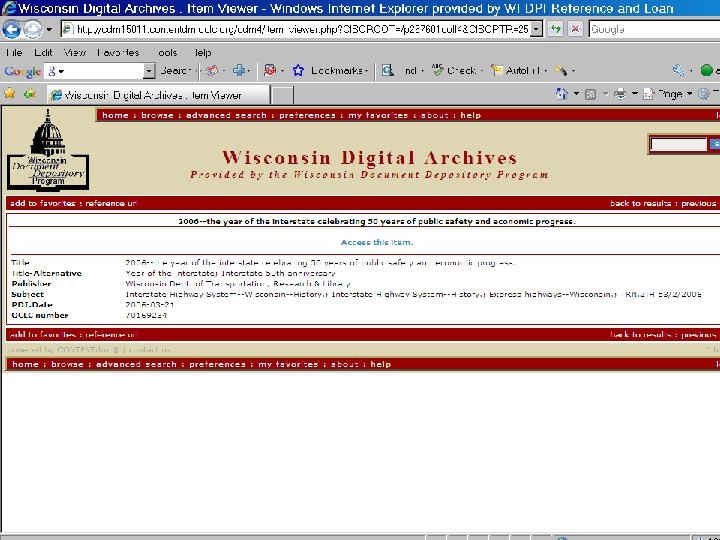
Task: Open the View menu
Action: coord(75,52)
